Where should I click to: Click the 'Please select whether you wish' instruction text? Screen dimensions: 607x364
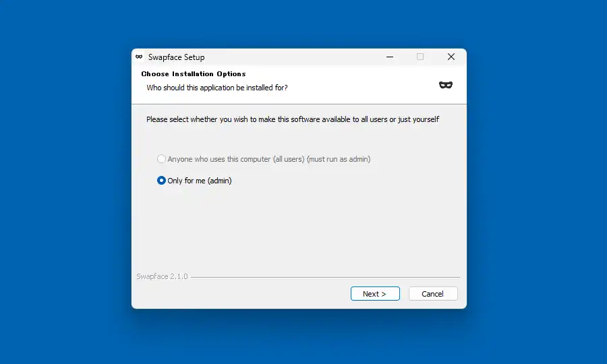293,119
